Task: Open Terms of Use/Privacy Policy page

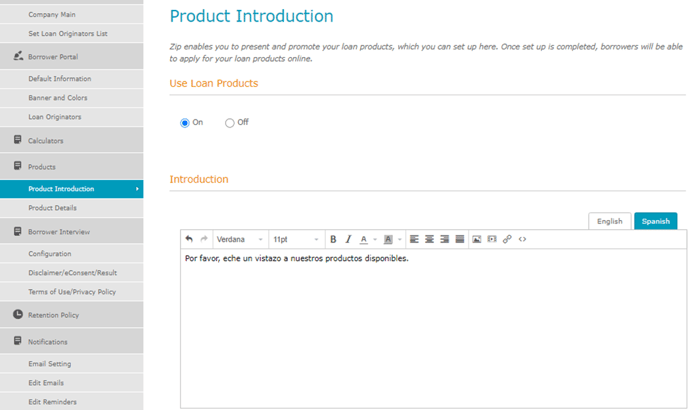Action: 72,292
